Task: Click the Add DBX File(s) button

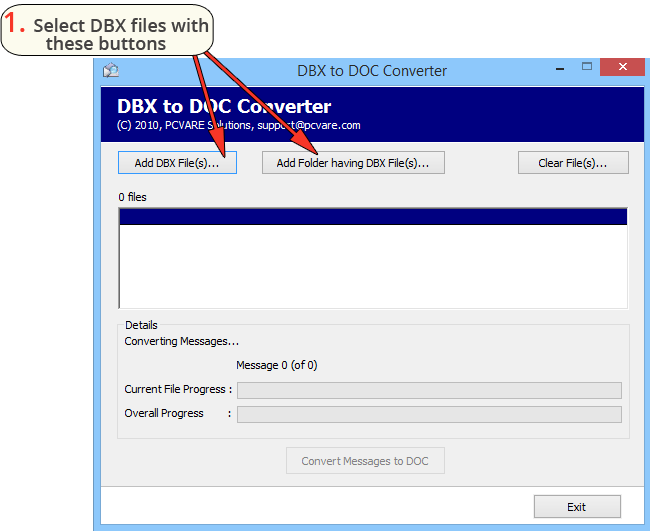Action: (x=177, y=163)
